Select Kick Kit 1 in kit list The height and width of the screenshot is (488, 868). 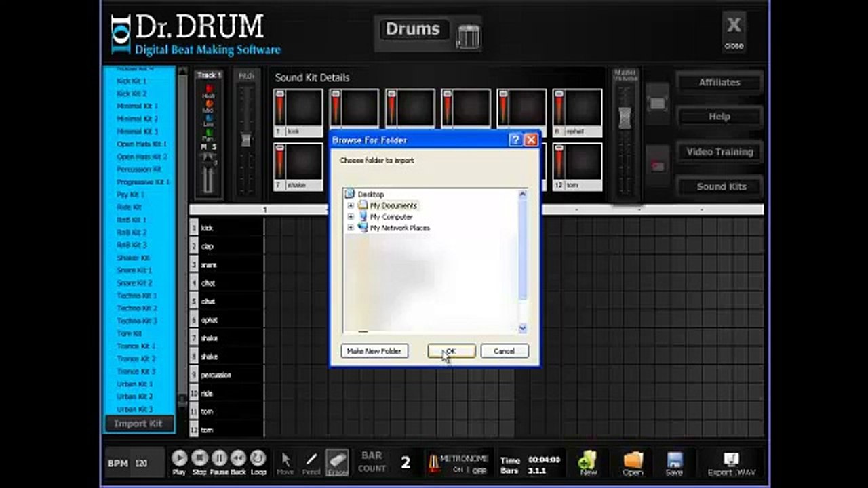[132, 81]
